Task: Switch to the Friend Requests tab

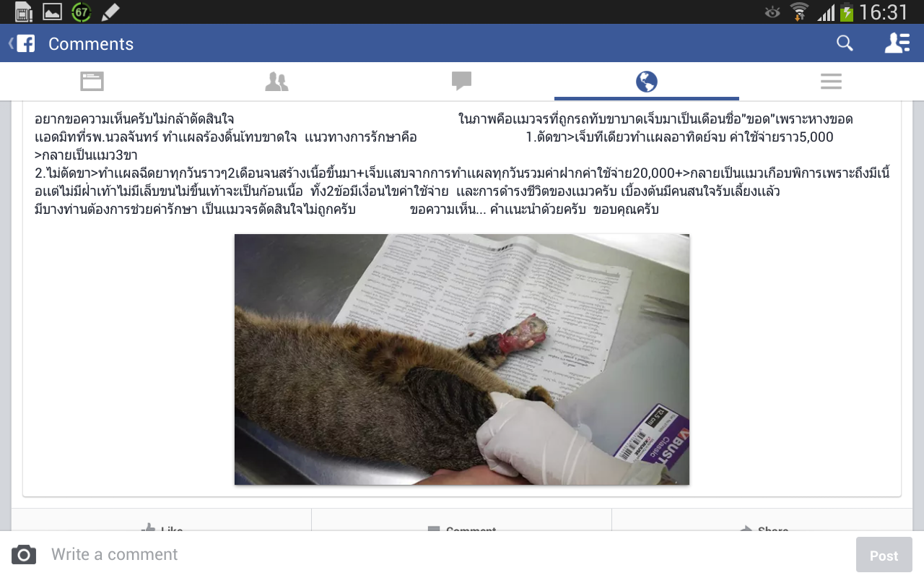Action: pyautogui.click(x=276, y=81)
